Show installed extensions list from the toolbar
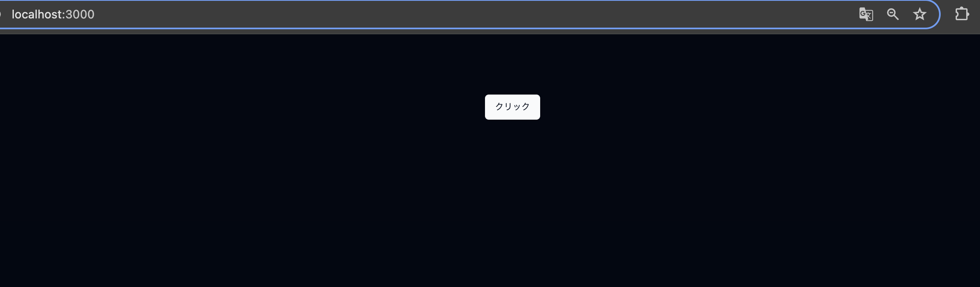The width and height of the screenshot is (980, 287). click(x=962, y=14)
